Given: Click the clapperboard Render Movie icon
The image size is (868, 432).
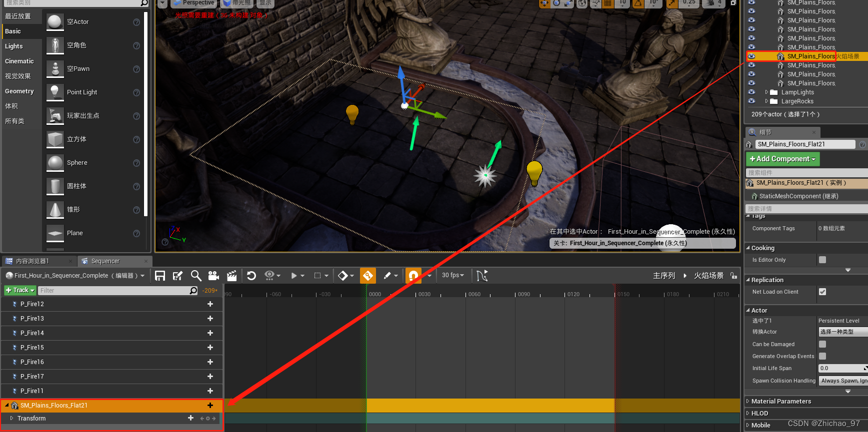Looking at the screenshot, I should (231, 276).
